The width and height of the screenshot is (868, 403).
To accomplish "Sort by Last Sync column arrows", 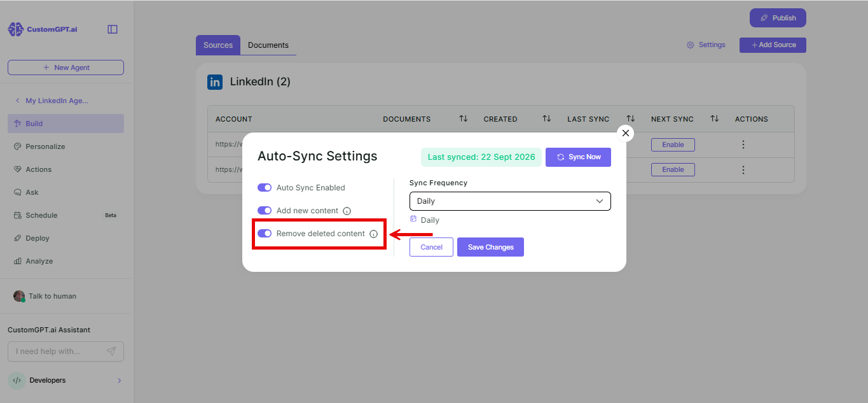I will pyautogui.click(x=630, y=119).
